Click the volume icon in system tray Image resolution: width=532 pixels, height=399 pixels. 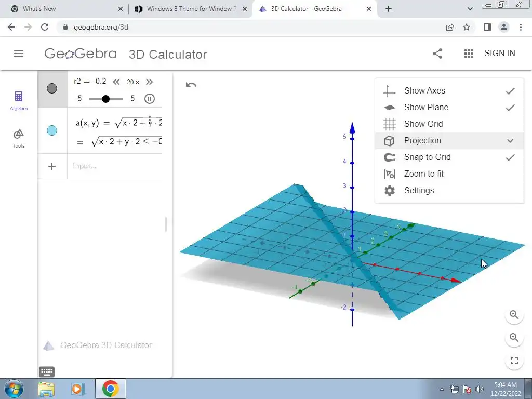pos(480,389)
